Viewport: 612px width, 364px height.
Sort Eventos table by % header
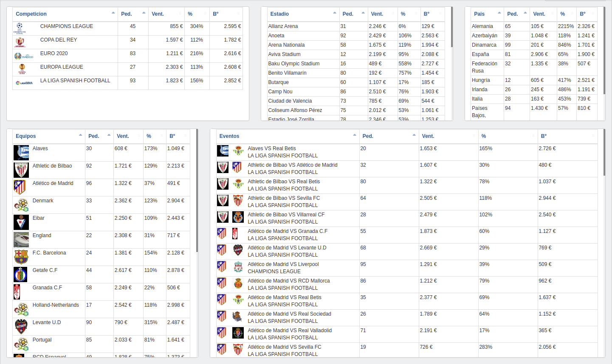[508, 136]
